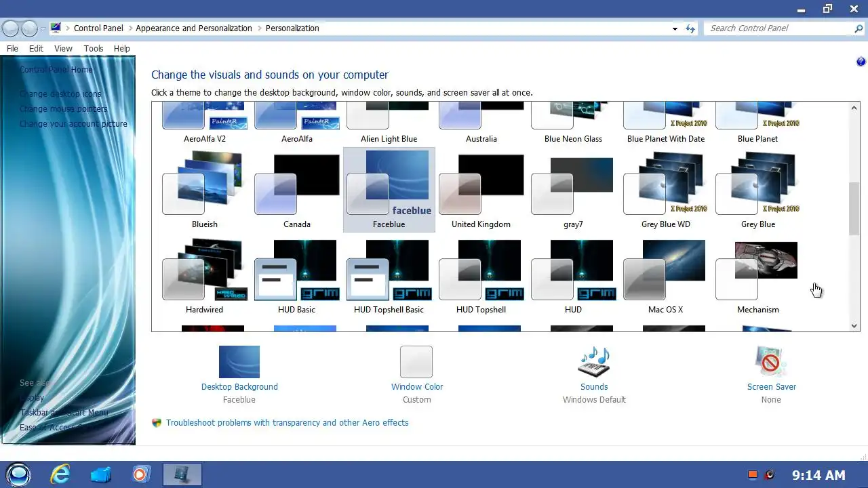Choose the Australia theme
868x488 pixels.
(x=481, y=123)
